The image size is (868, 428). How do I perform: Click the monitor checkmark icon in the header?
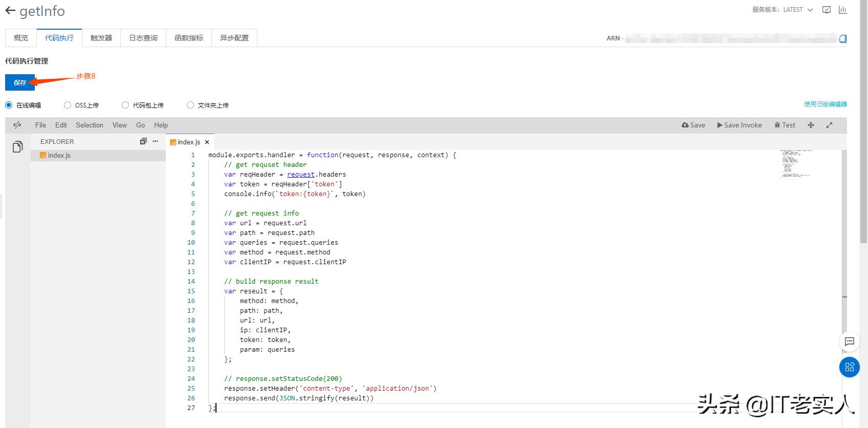[x=827, y=10]
